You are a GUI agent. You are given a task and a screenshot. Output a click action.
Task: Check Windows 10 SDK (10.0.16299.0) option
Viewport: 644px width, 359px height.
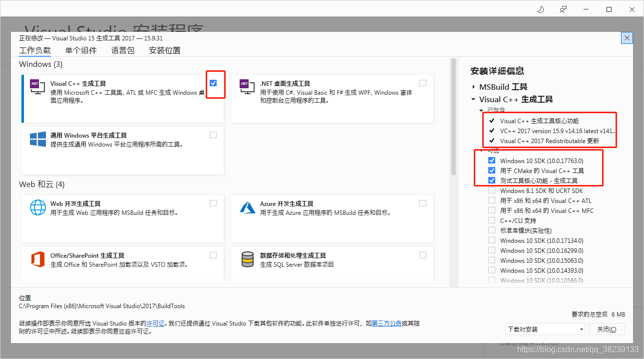point(492,250)
